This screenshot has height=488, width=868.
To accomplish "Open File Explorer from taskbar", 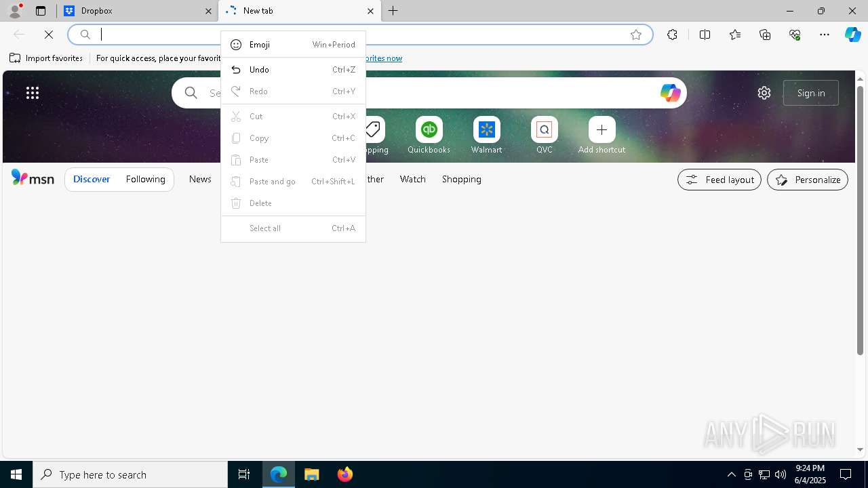I will pyautogui.click(x=312, y=474).
